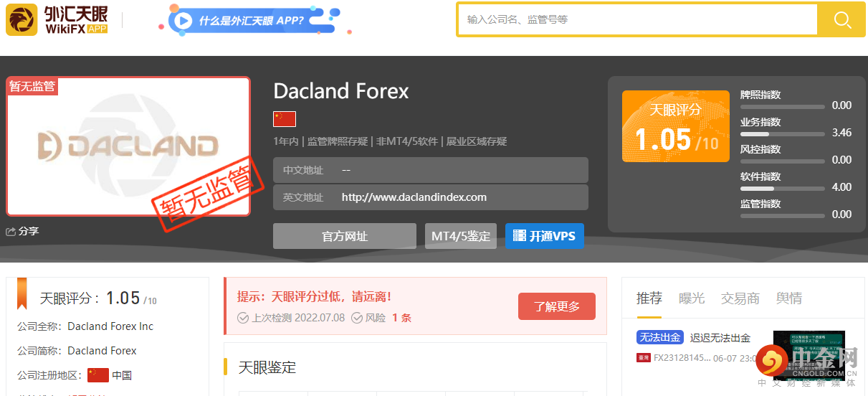Click the 公司简称 Dacland Forex text
Image resolution: width=868 pixels, height=396 pixels.
coord(77,351)
